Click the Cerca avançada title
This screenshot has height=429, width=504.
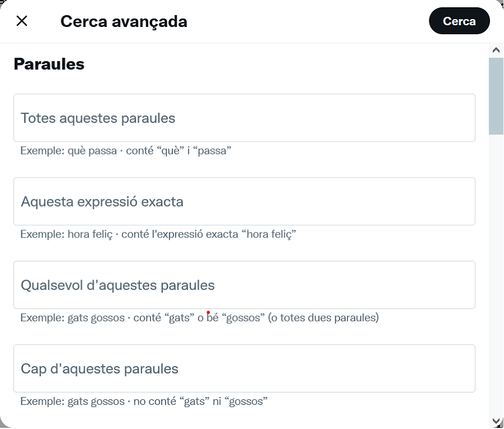point(124,21)
